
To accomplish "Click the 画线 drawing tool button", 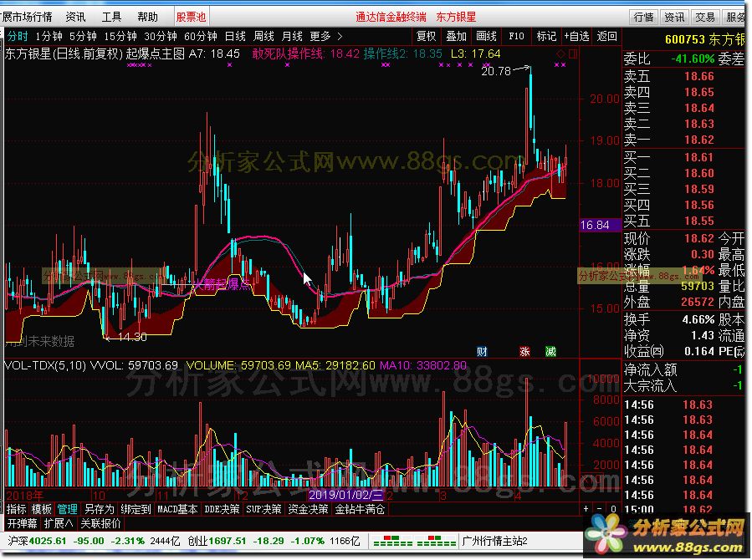I will tap(486, 37).
